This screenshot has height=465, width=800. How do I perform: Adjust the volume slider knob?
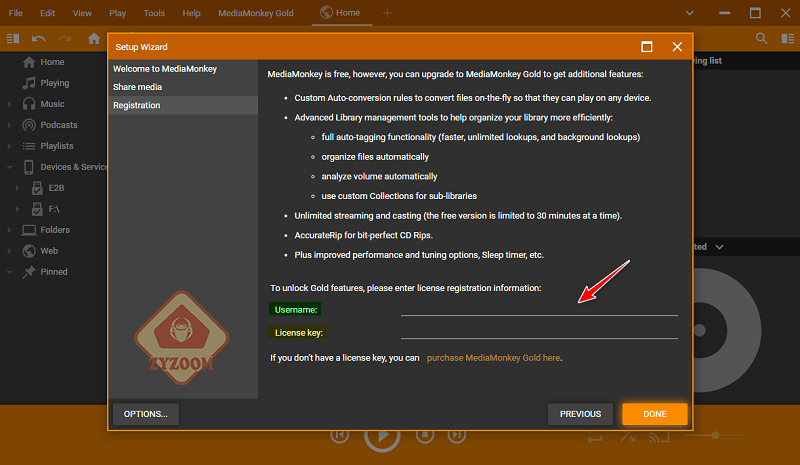coord(715,435)
